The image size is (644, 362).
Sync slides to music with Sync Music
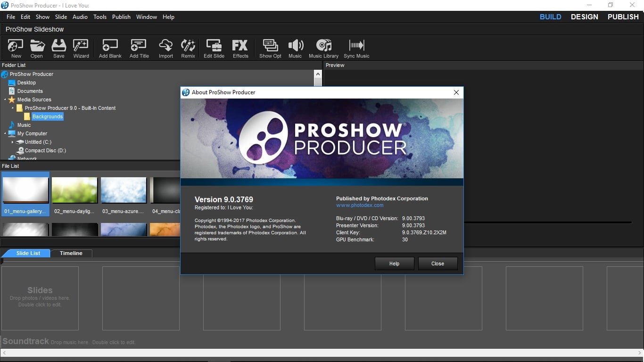(x=356, y=47)
